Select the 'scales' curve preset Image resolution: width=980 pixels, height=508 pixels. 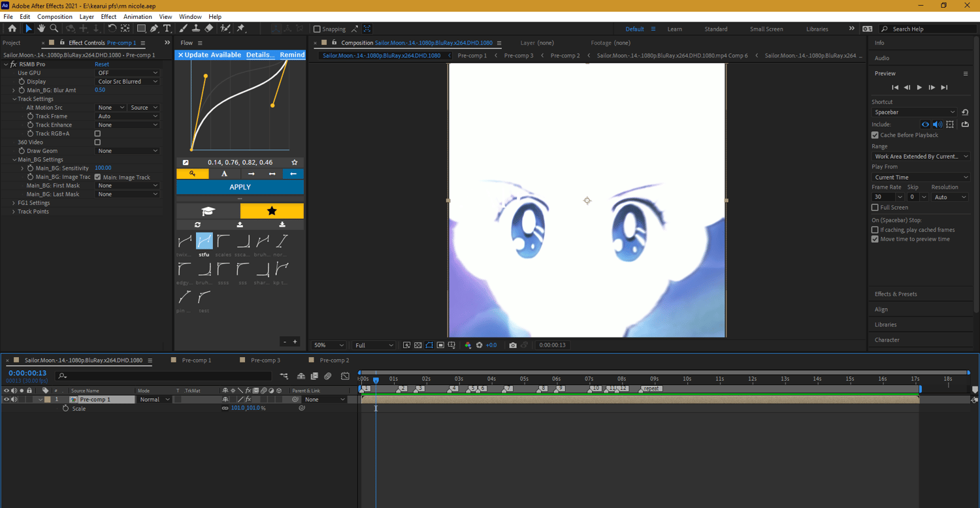tap(223, 245)
